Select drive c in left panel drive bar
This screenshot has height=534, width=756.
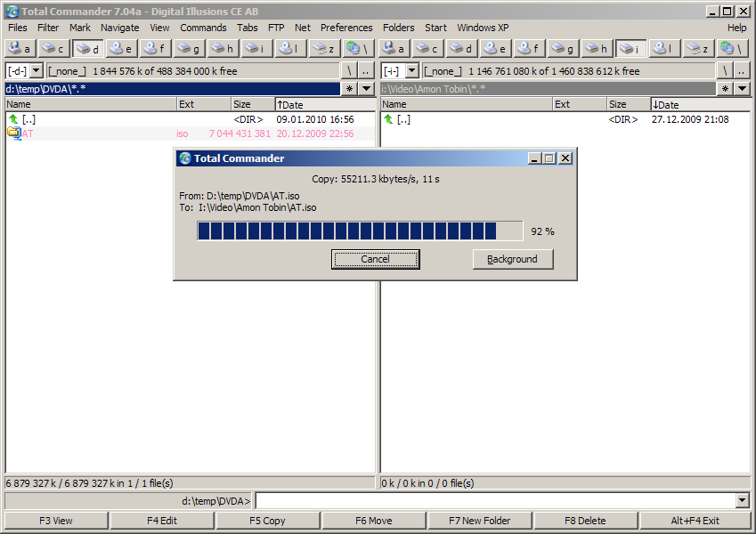click(53, 49)
